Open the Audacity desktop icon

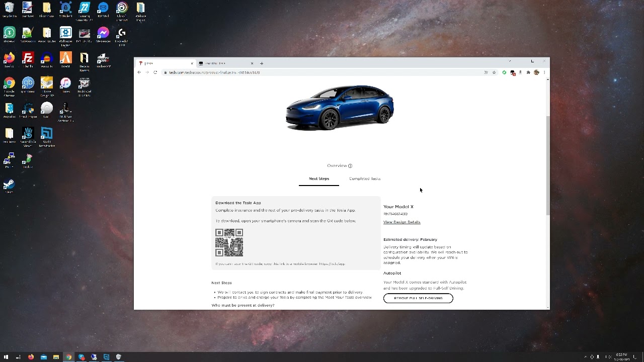pos(47,60)
